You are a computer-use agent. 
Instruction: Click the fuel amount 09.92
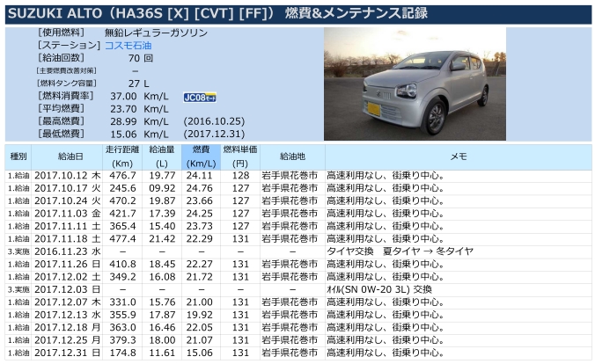point(162,188)
